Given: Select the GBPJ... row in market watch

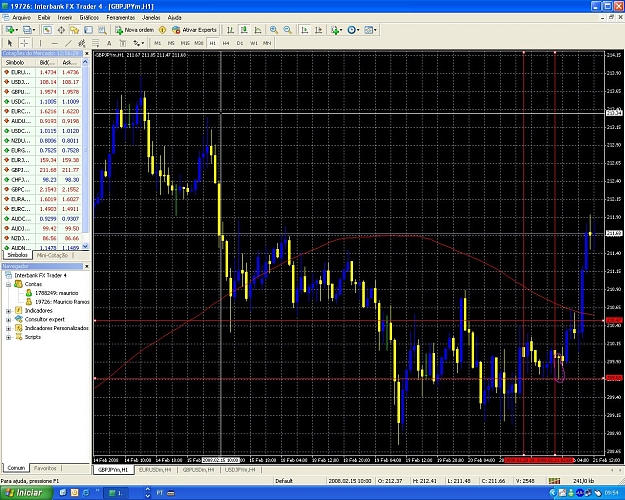Looking at the screenshot, I should pyautogui.click(x=42, y=170).
